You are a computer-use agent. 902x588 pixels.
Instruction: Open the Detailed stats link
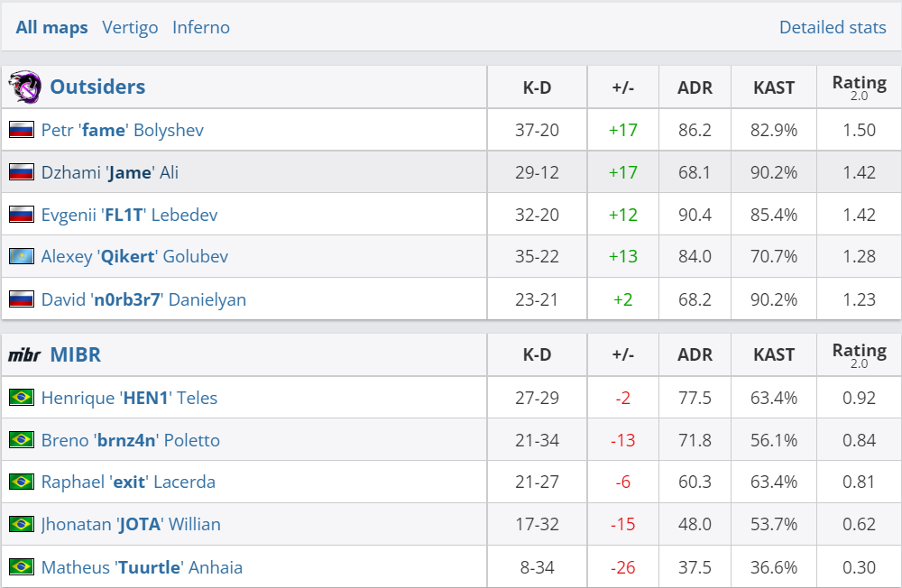click(x=833, y=27)
